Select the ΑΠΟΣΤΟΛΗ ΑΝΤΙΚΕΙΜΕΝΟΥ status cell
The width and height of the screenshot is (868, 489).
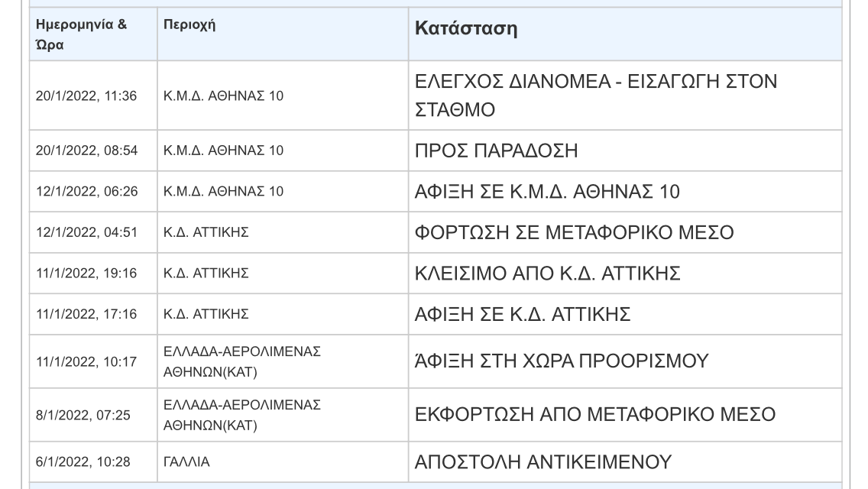pos(625,461)
